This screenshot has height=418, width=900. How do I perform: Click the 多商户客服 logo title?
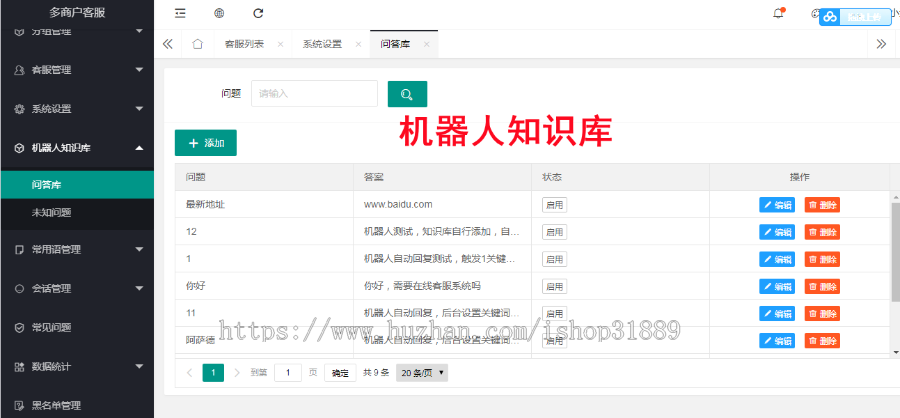point(77,12)
